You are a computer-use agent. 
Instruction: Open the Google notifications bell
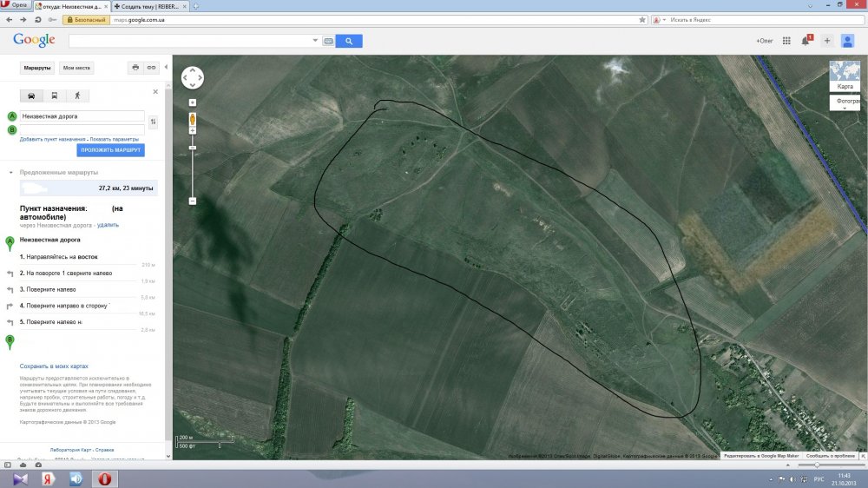point(806,41)
